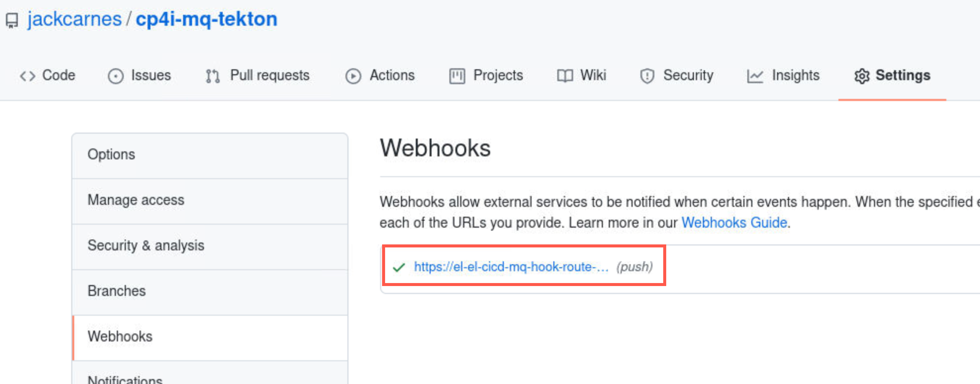Click the Pull requests branch icon
The height and width of the screenshot is (384, 980).
pos(213,76)
